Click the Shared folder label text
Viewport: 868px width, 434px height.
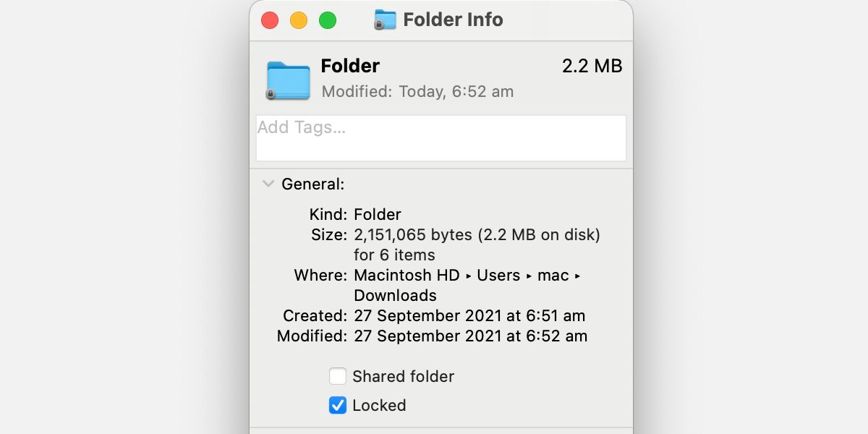(403, 376)
